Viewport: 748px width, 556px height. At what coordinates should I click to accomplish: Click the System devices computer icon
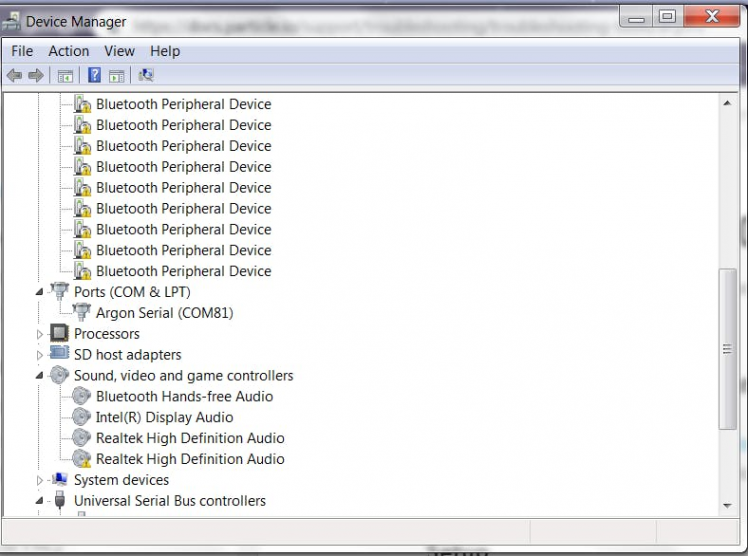59,479
